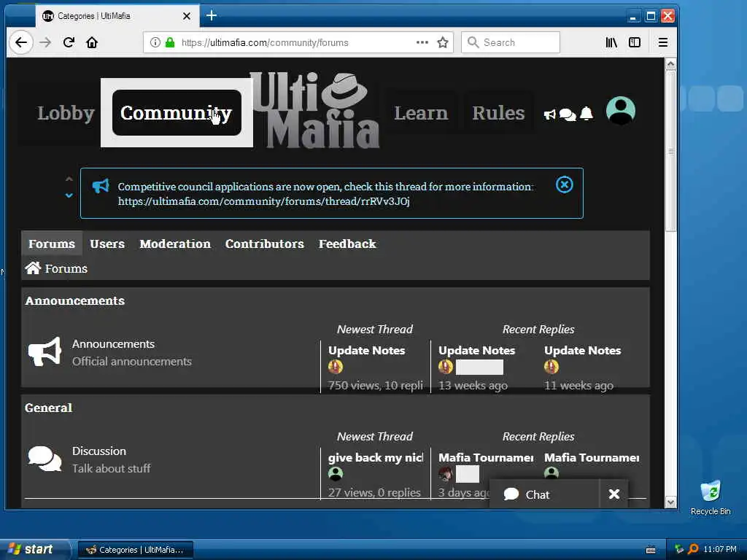Open the Firefox hamburger menu
Viewport: 747px width, 560px height.
tap(662, 42)
